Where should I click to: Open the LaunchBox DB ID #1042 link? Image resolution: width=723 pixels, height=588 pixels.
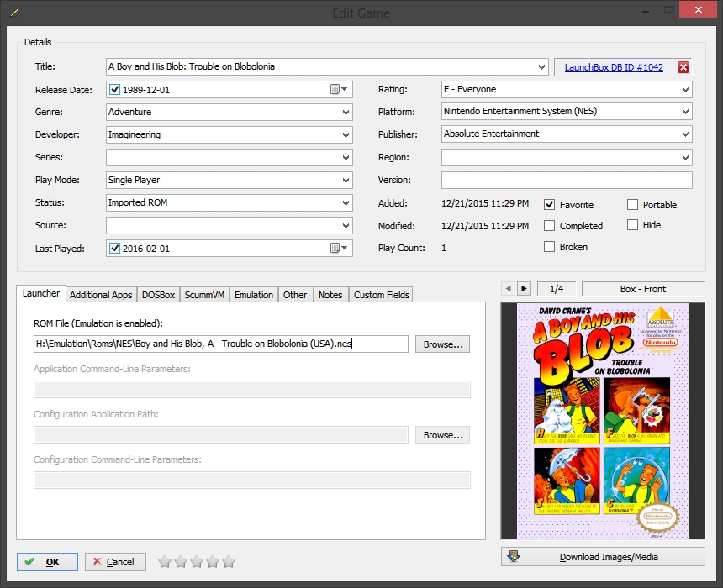(x=614, y=67)
